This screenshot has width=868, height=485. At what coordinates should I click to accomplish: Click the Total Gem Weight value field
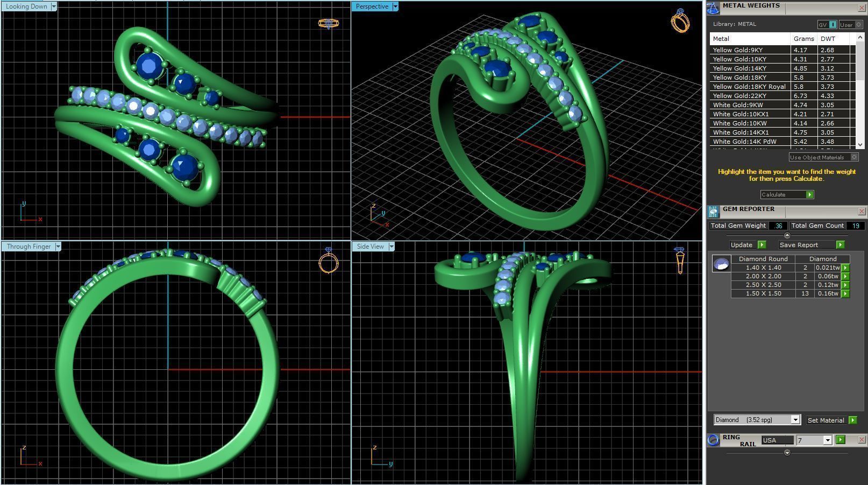(x=778, y=226)
